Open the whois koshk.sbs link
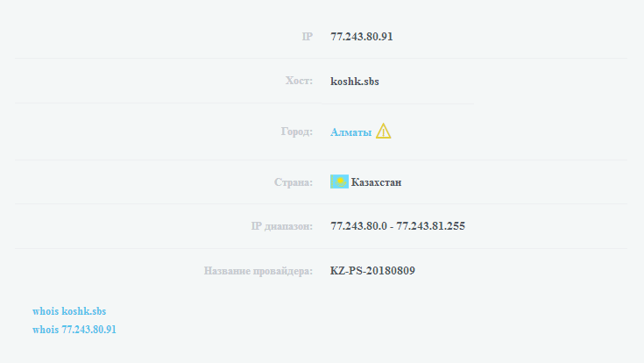The image size is (644, 363). click(69, 311)
